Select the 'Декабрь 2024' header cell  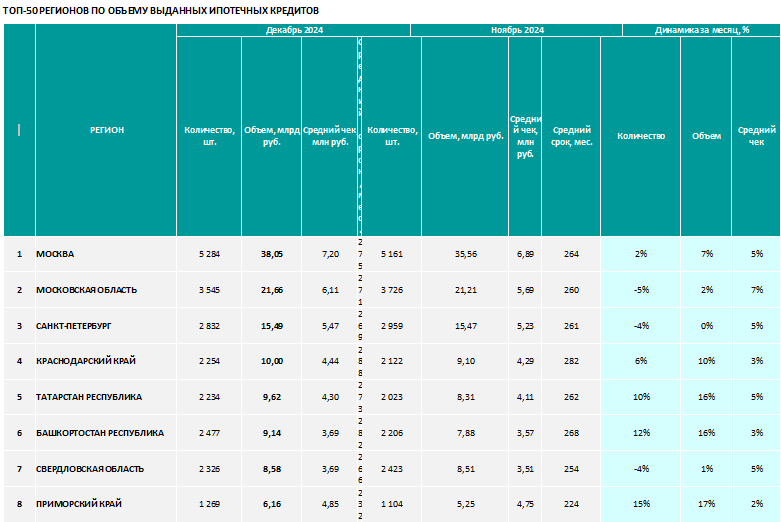294,30
